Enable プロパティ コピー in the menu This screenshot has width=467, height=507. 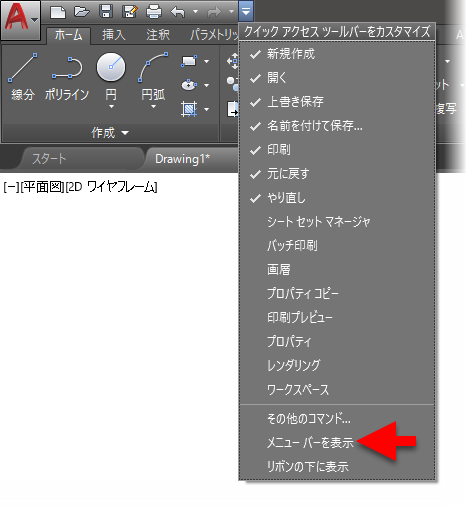337,294
